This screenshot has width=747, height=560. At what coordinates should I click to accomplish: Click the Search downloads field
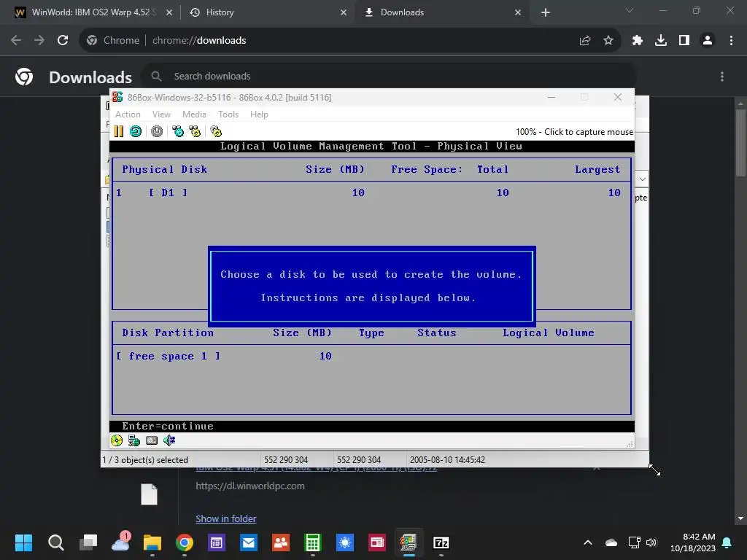pyautogui.click(x=388, y=76)
